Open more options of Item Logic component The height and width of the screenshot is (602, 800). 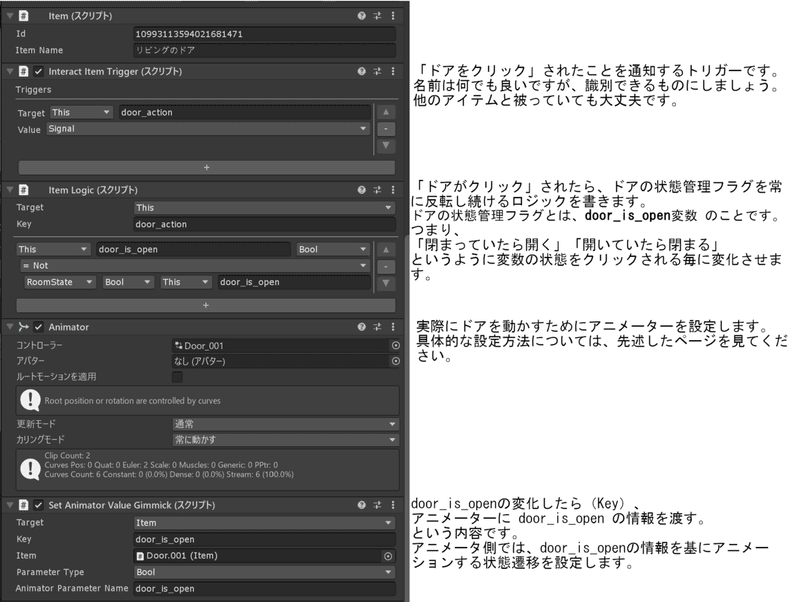coord(393,190)
